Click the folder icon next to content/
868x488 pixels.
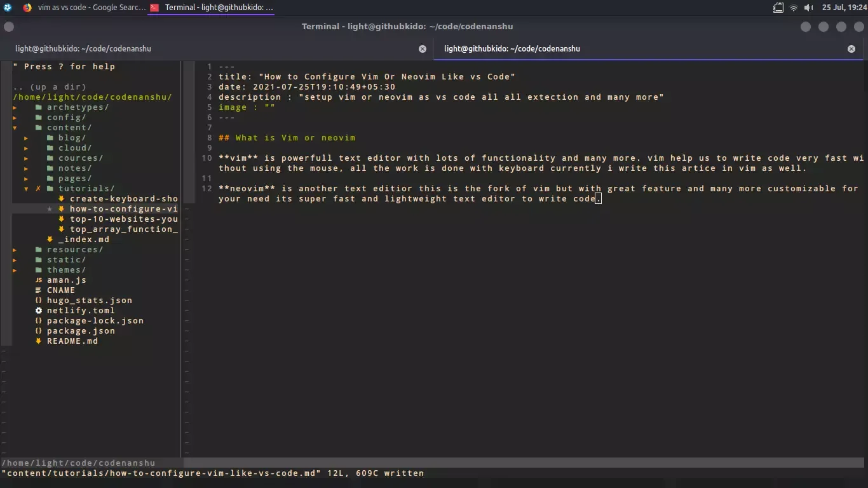tap(39, 128)
